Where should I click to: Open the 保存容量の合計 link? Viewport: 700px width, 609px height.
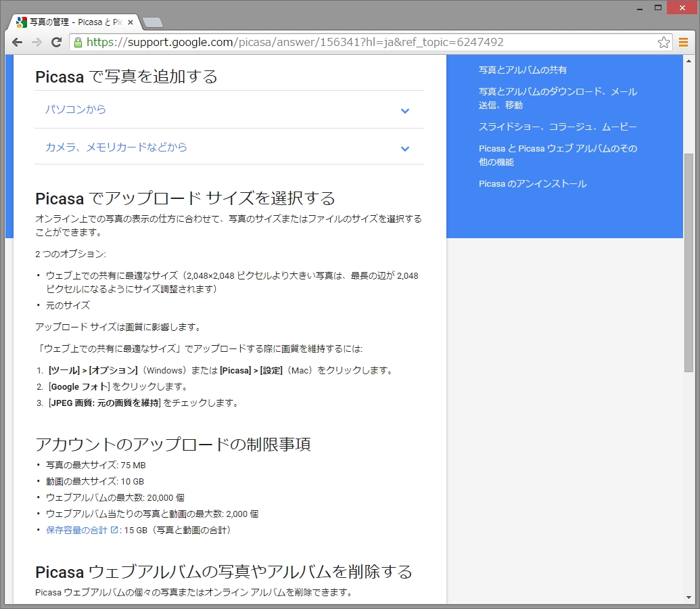pos(77,530)
